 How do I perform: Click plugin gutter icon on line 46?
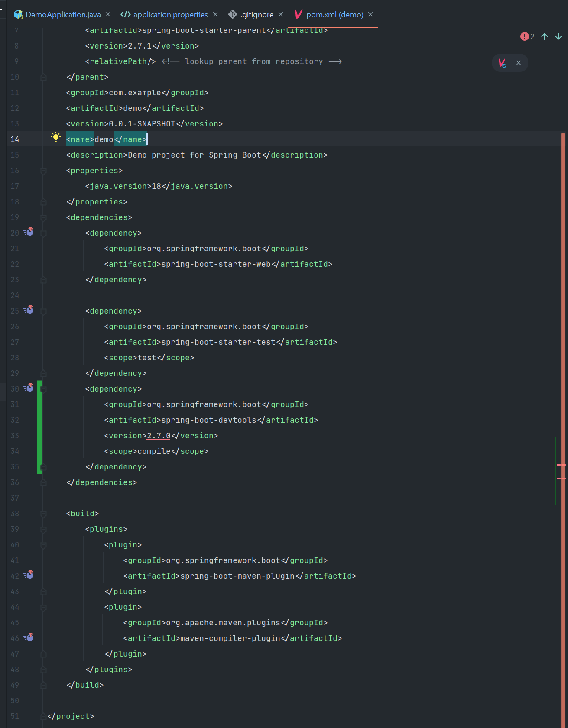click(29, 637)
